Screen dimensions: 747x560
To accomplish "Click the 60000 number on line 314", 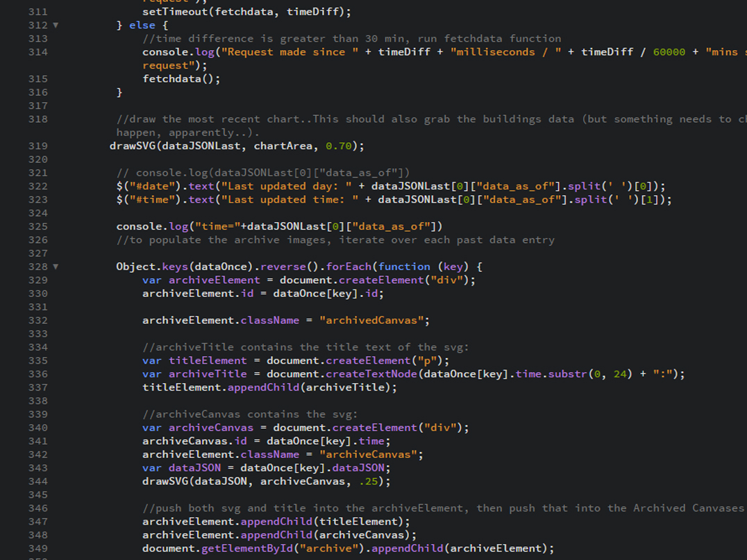I will tap(669, 52).
